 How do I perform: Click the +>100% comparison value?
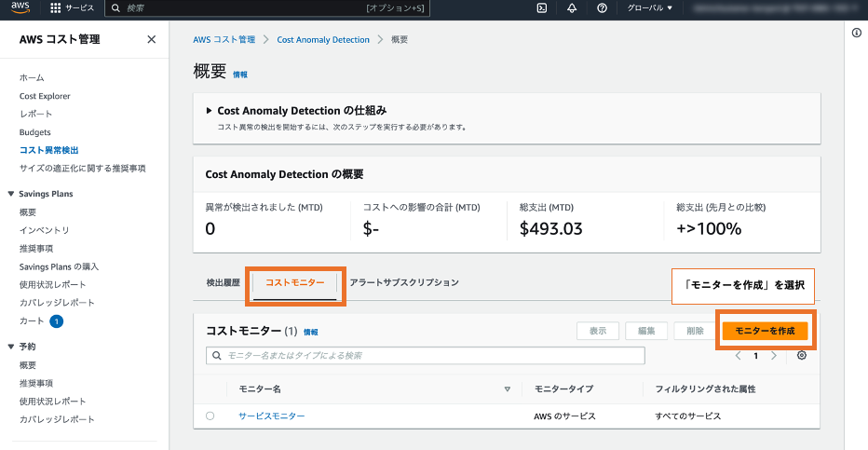[x=709, y=228]
